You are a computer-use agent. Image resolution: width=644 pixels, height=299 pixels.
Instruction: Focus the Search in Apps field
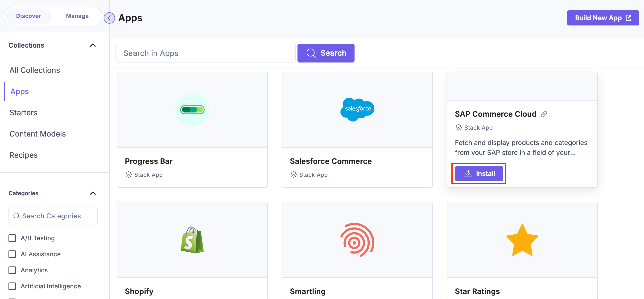[x=205, y=53]
